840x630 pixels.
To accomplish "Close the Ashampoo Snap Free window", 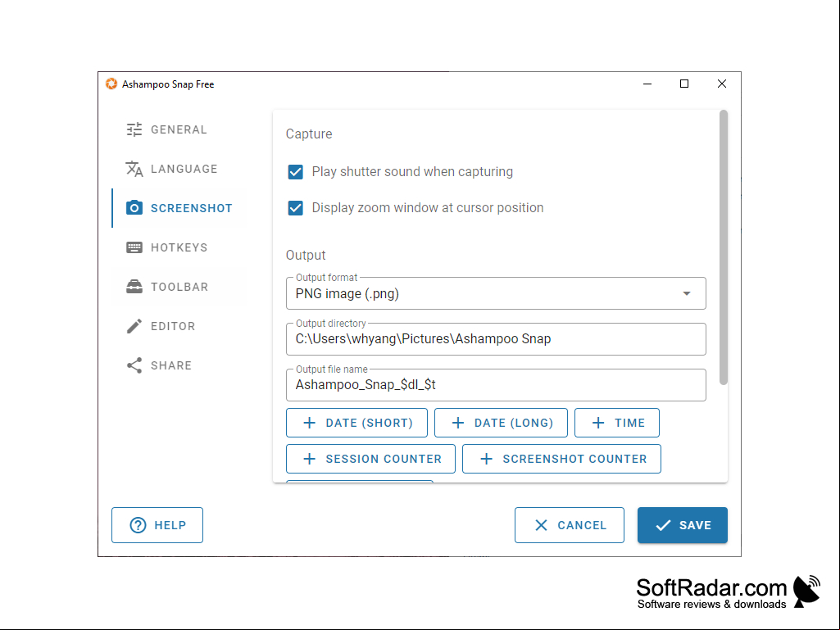I will point(722,84).
